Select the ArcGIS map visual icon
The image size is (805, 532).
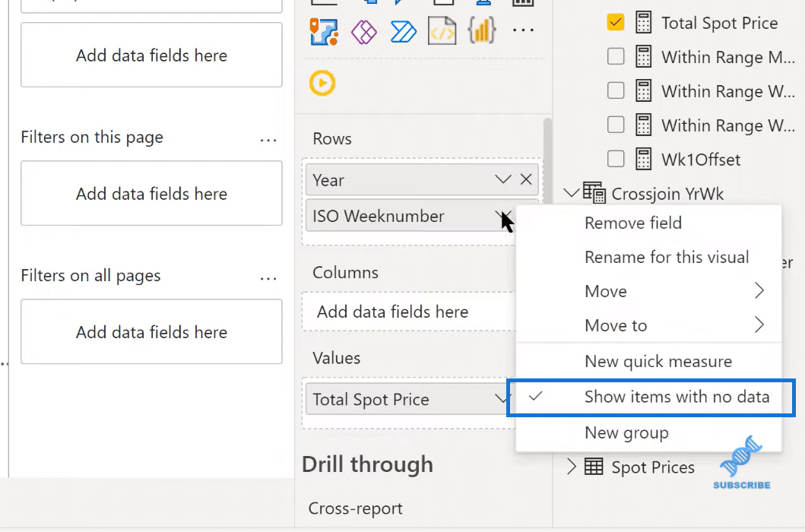tap(324, 32)
